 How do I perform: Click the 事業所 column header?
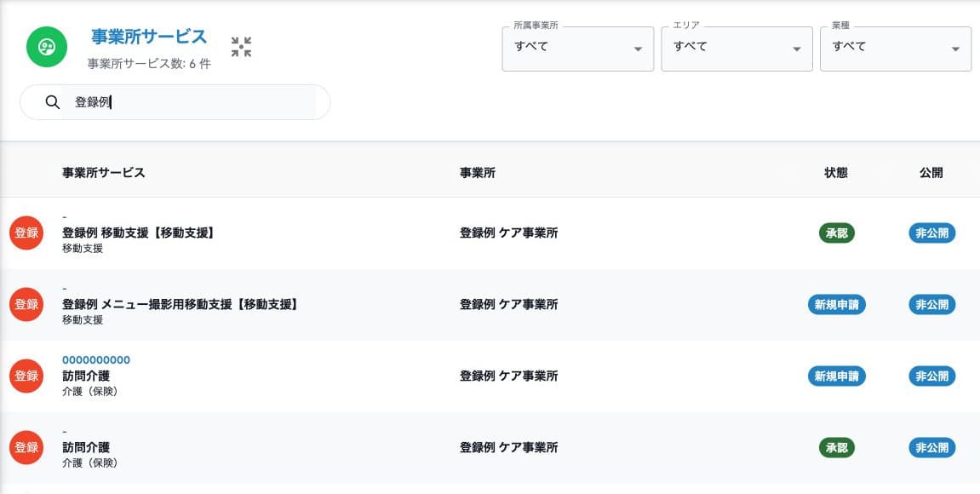tap(478, 173)
